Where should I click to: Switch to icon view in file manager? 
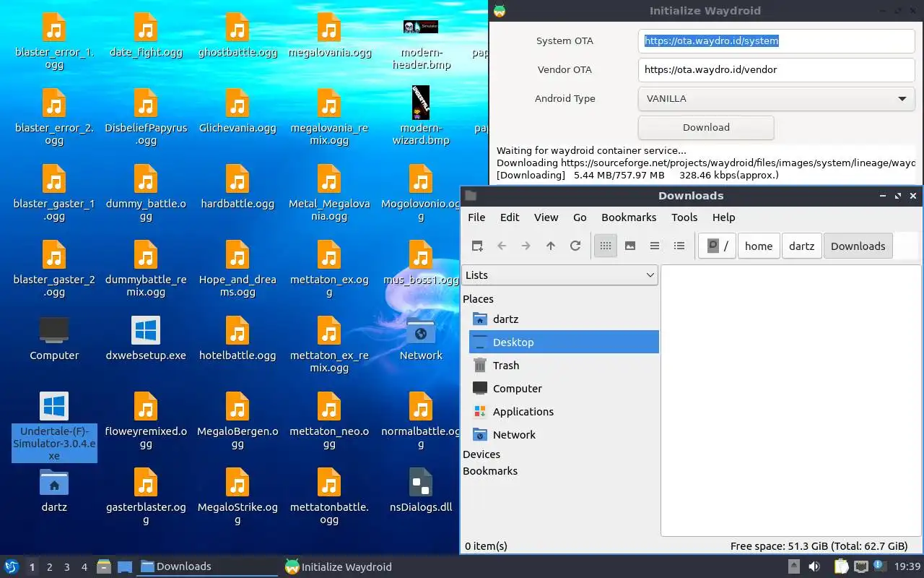point(606,246)
